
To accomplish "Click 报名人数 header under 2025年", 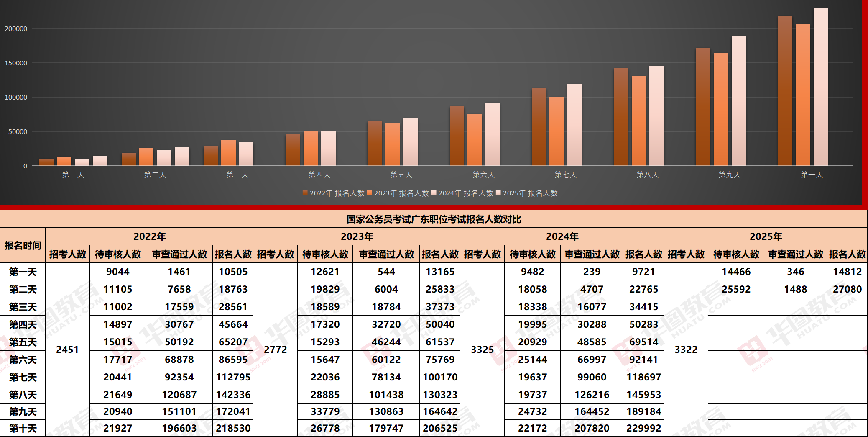I will [x=847, y=254].
